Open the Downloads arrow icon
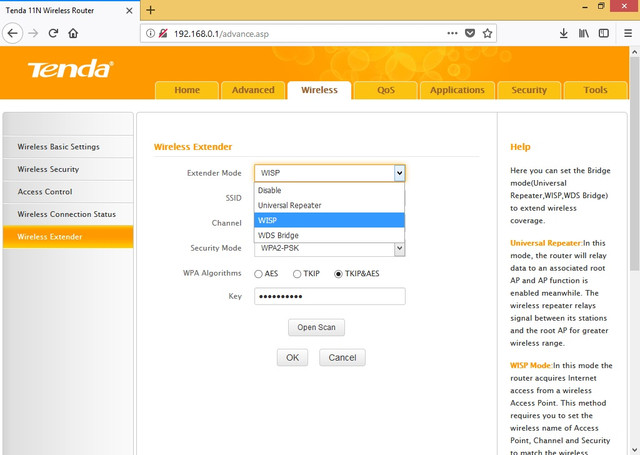The height and width of the screenshot is (455, 640). (x=564, y=33)
